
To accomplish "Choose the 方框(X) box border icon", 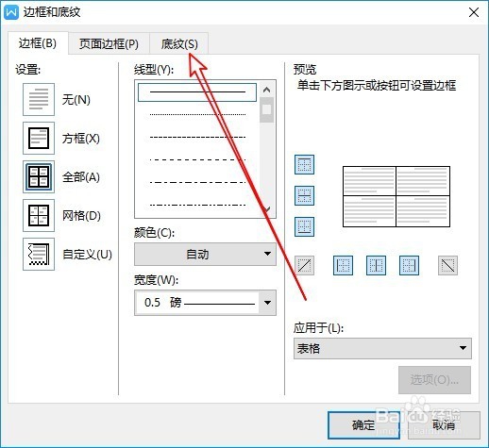I will coord(39,138).
